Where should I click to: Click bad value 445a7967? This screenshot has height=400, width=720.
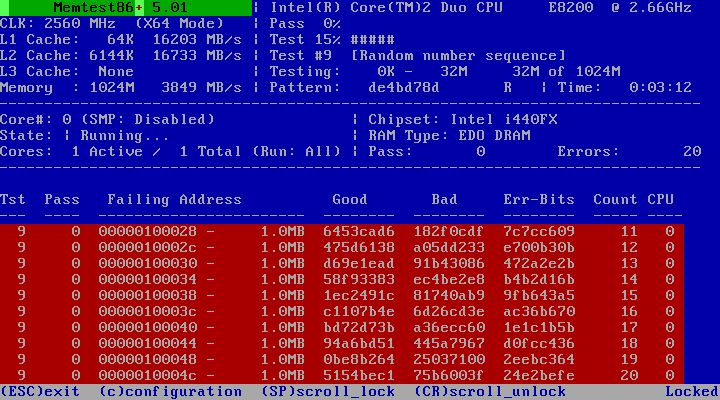(449, 344)
